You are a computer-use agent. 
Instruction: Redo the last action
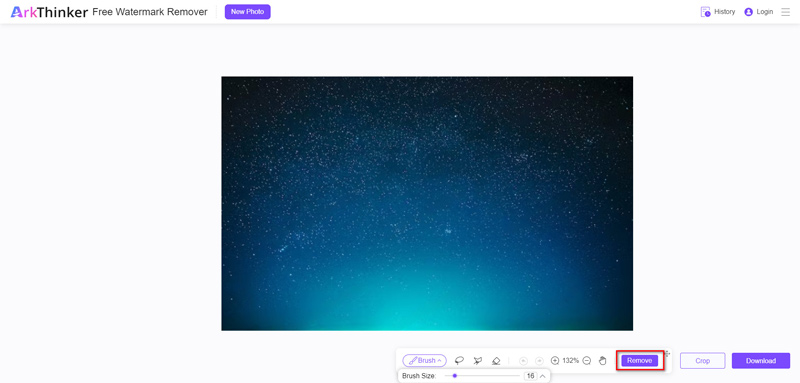(x=539, y=361)
